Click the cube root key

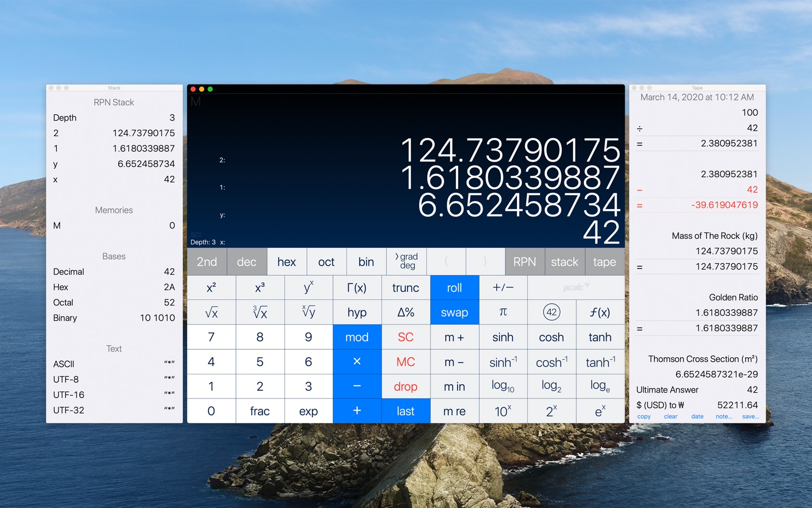(x=260, y=312)
